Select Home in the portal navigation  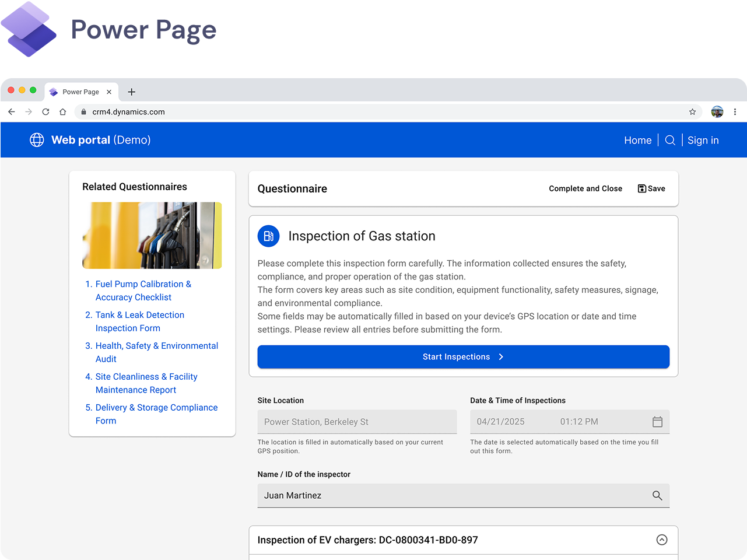click(x=637, y=140)
